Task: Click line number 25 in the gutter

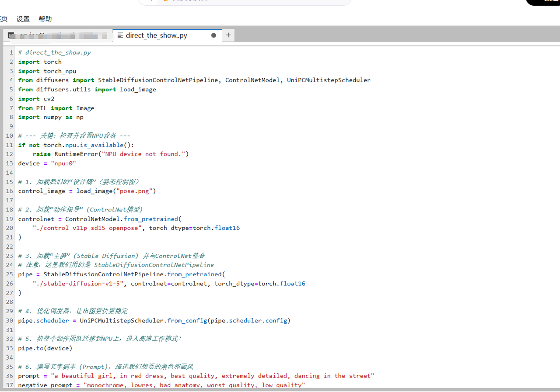Action: (x=10, y=274)
